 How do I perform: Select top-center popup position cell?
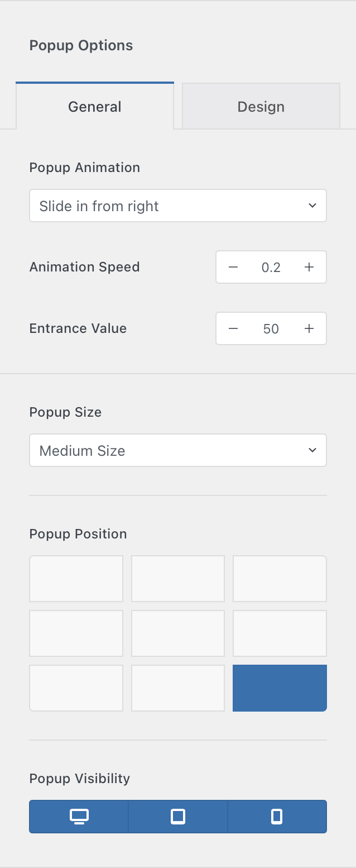pos(178,579)
